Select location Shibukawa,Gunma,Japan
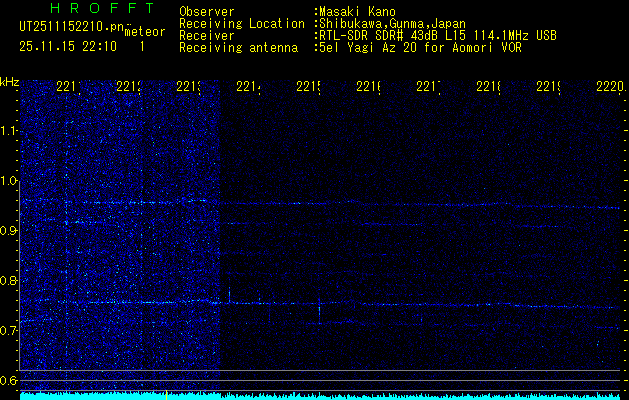Viewport: 629px width, 400px height. click(390, 24)
